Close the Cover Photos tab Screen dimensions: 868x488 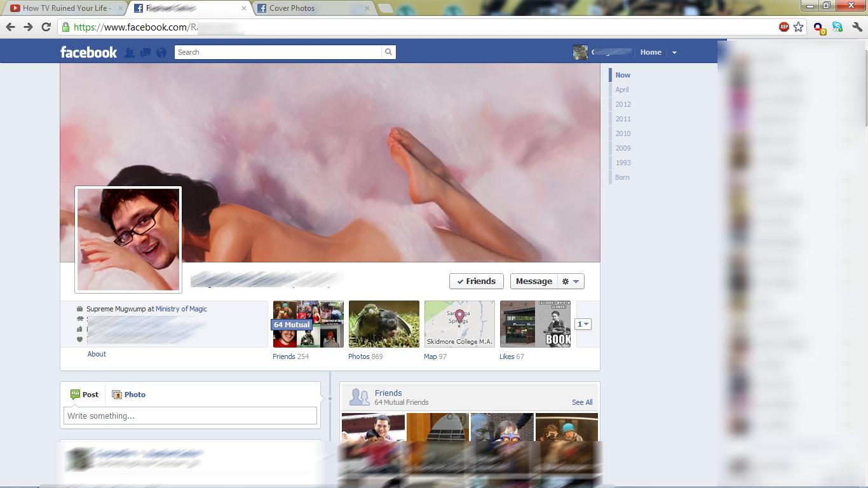[367, 8]
